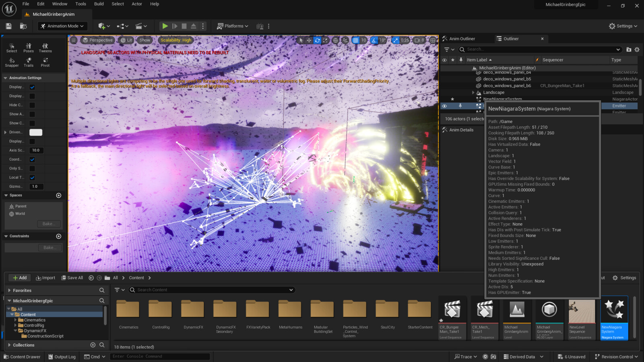Play the level in the editor
Screen dimensions: 644x362
click(x=165, y=26)
